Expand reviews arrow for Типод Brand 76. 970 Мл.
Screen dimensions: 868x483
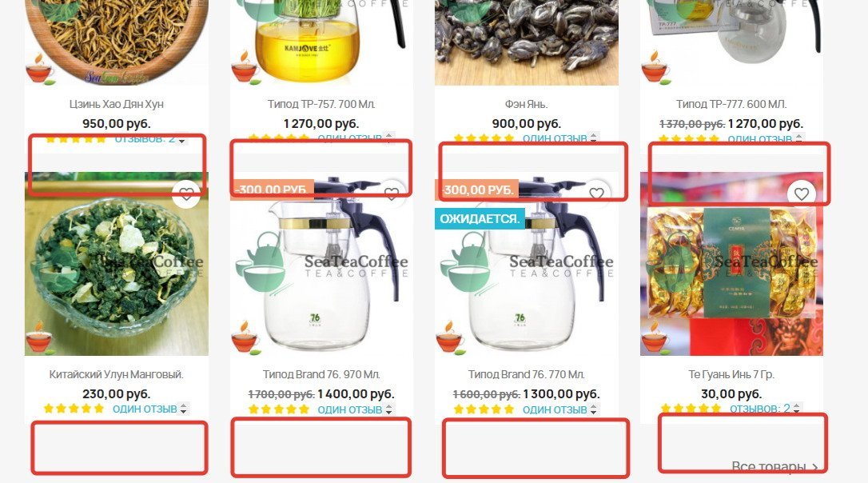pos(389,410)
